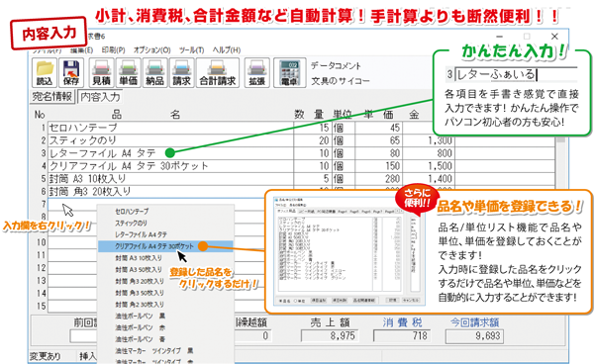
Task: Click the 請求 invoice printer icon
Action: (x=182, y=72)
